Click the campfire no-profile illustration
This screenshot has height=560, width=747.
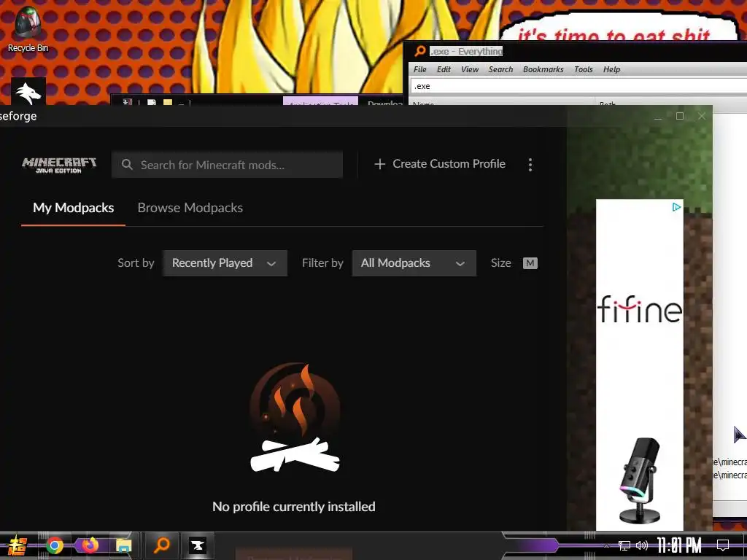295,418
